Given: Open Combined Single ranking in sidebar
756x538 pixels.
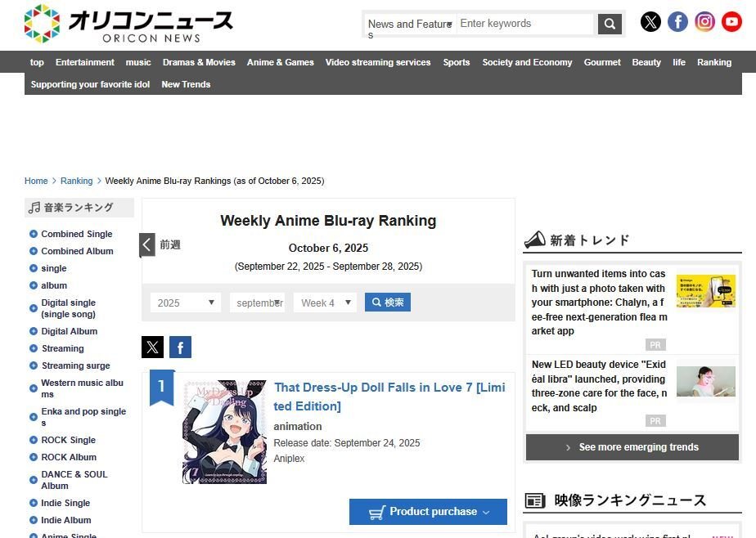Looking at the screenshot, I should [x=77, y=234].
